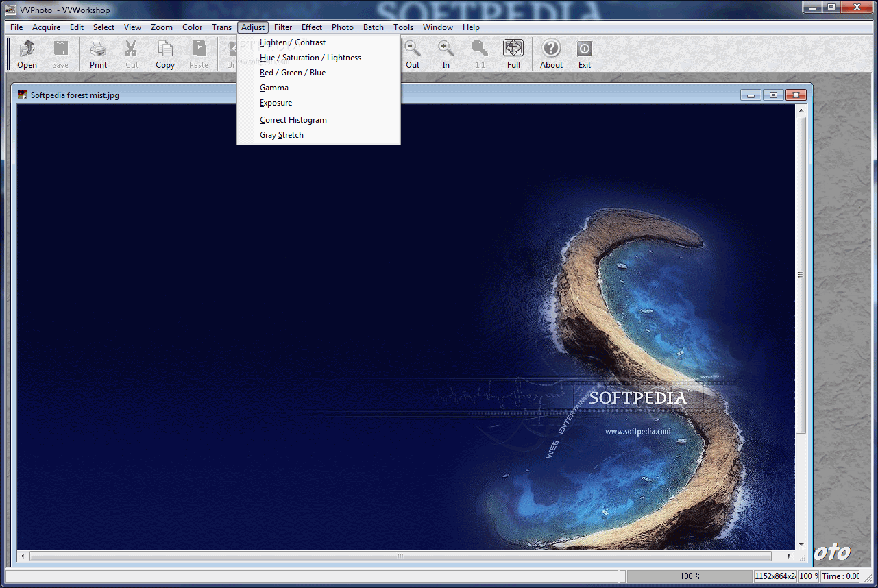Select Exposure from the Adjust menu
Screen dimensions: 878x588
click(319, 103)
